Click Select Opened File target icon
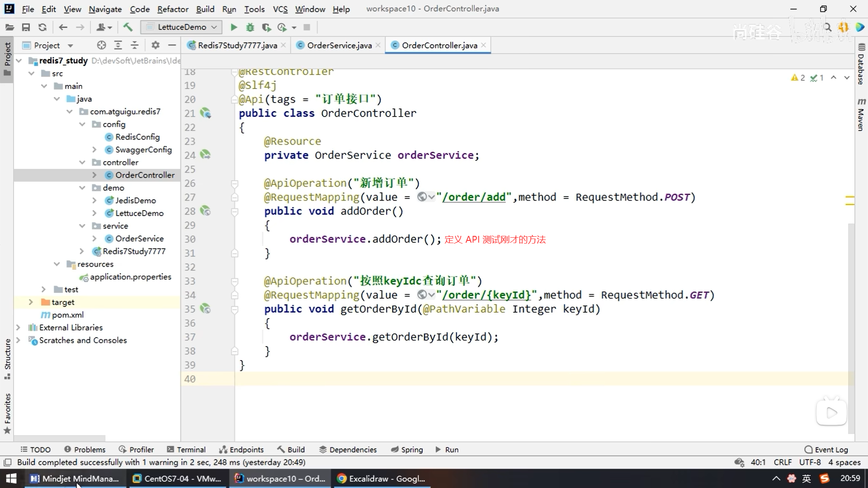 pyautogui.click(x=101, y=45)
